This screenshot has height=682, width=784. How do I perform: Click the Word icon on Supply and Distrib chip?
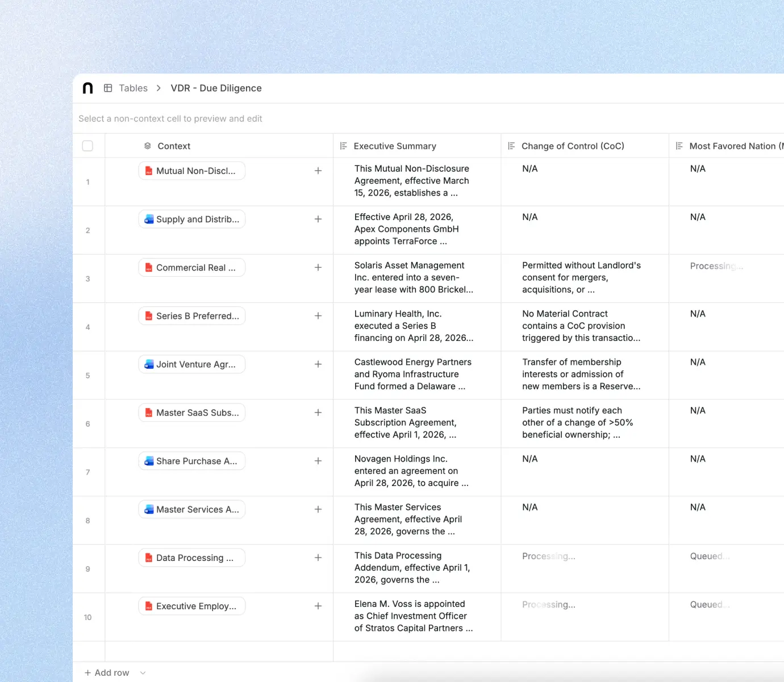click(x=149, y=219)
